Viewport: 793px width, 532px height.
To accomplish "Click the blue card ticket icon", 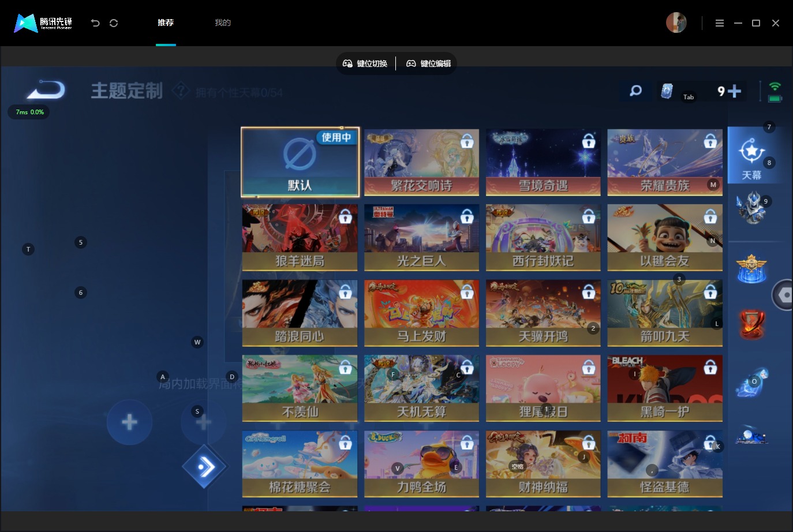I will point(667,91).
